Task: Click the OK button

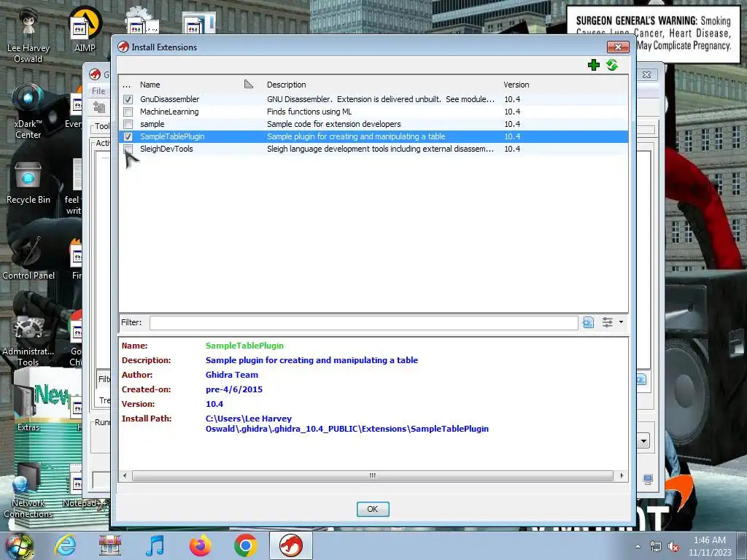Action: (x=373, y=509)
